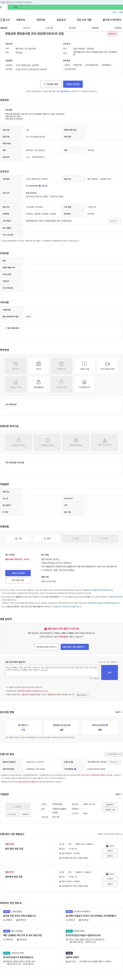Jump to the 우대사항 tab
123x980 pixels.
point(49,28)
